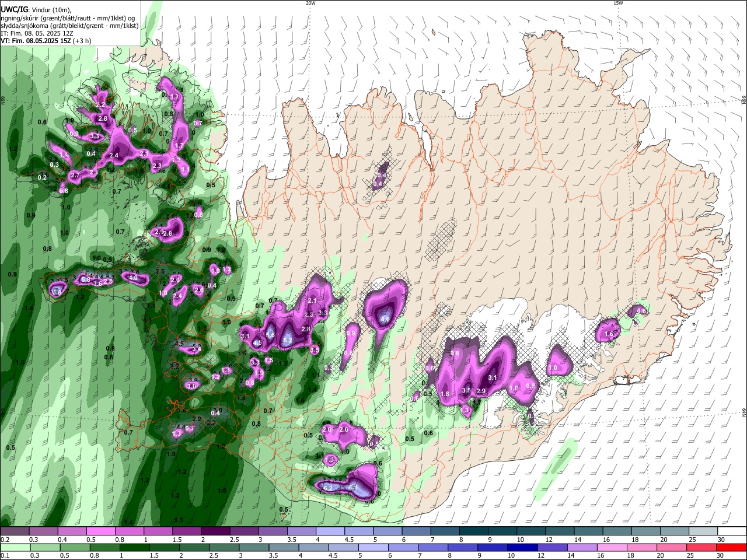The height and width of the screenshot is (560, 747).
Task: Click the '15W' longitude label
Action: (618, 3)
